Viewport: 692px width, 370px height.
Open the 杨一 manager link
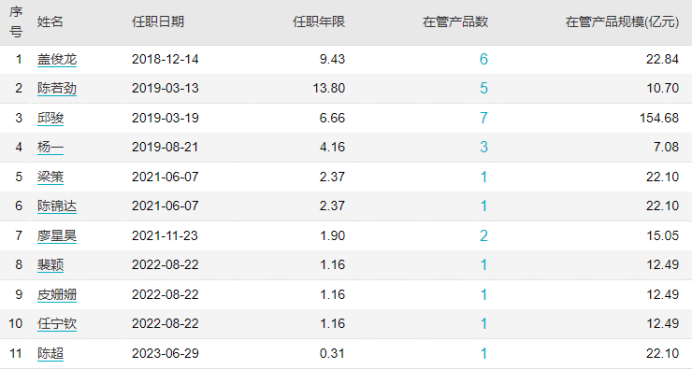(50, 147)
